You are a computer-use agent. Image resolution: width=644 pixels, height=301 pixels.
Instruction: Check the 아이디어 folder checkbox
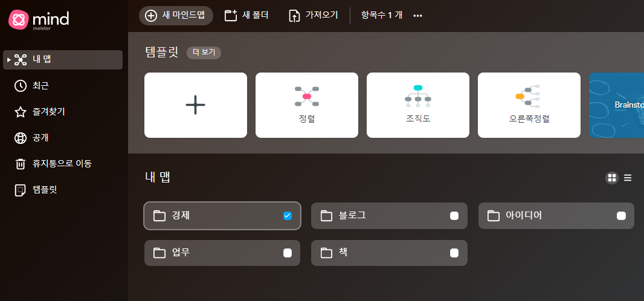click(622, 216)
